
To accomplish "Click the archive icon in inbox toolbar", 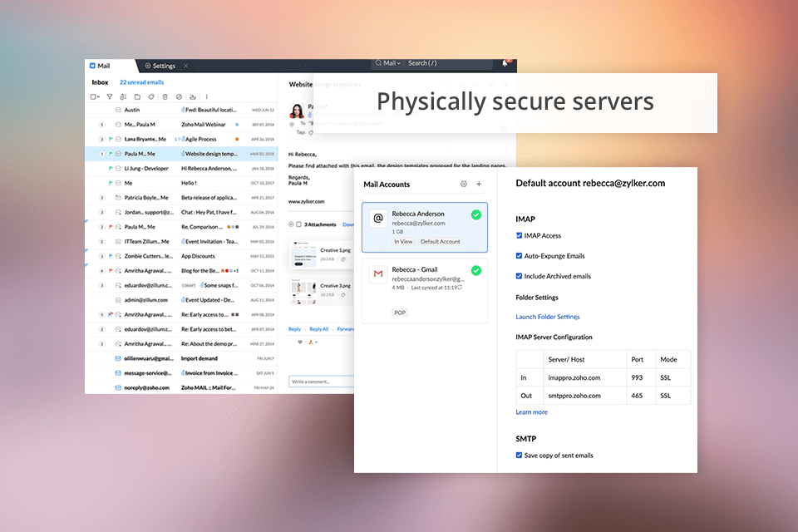I will click(192, 96).
